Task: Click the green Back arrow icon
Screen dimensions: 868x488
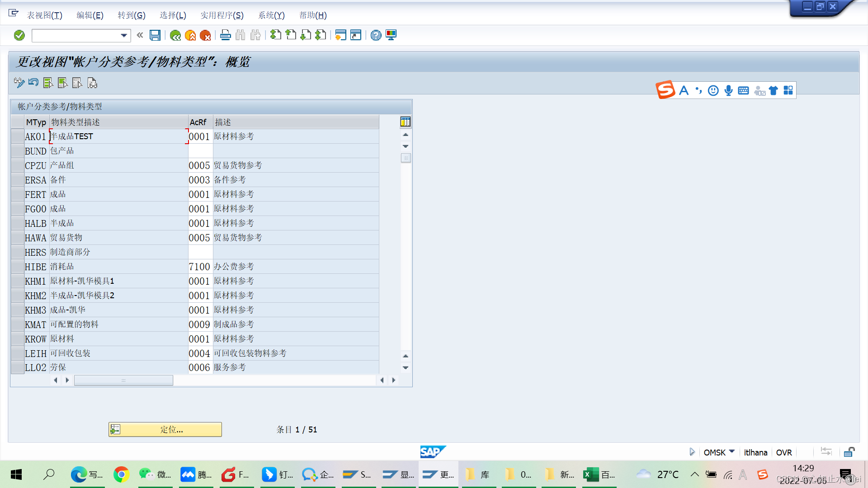Action: (175, 35)
